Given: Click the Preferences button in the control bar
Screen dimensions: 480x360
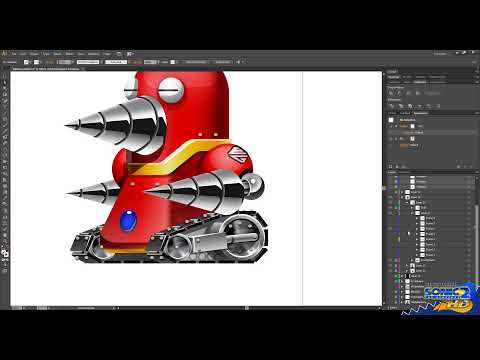Looking at the screenshot, I should pyautogui.click(x=222, y=62).
